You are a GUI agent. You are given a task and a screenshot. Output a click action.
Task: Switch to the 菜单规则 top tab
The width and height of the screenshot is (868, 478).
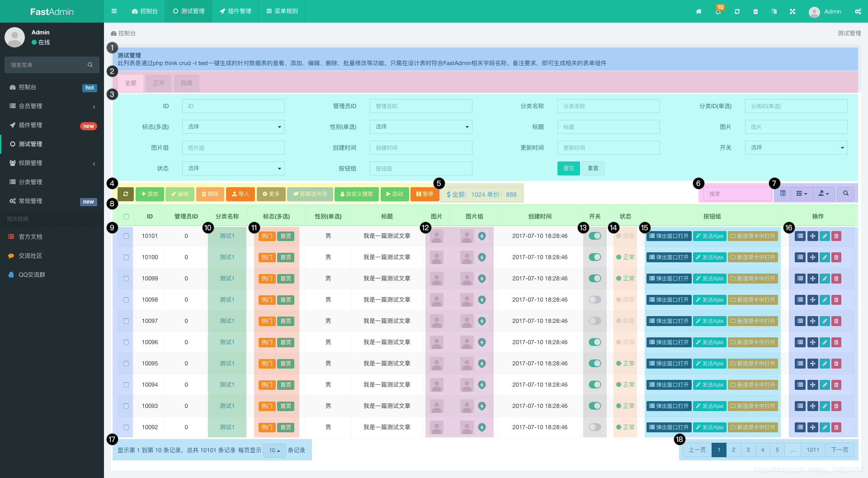(282, 11)
